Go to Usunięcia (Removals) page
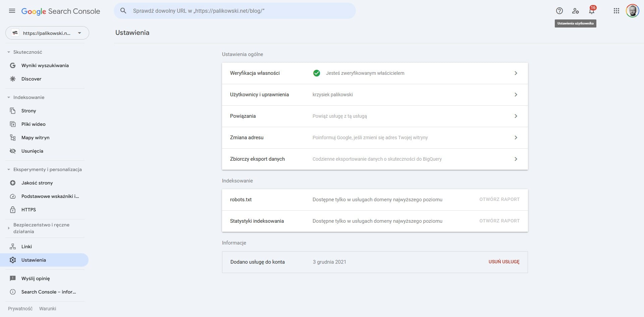This screenshot has width=644, height=317. point(32,151)
